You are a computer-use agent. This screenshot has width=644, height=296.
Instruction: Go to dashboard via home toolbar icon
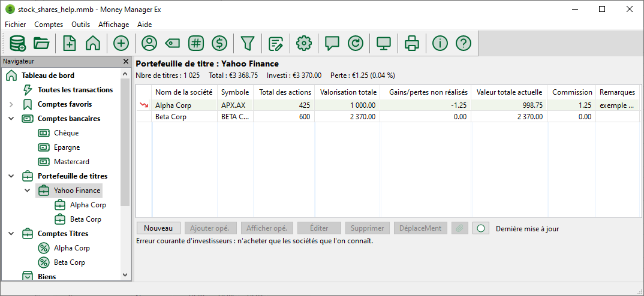click(93, 43)
